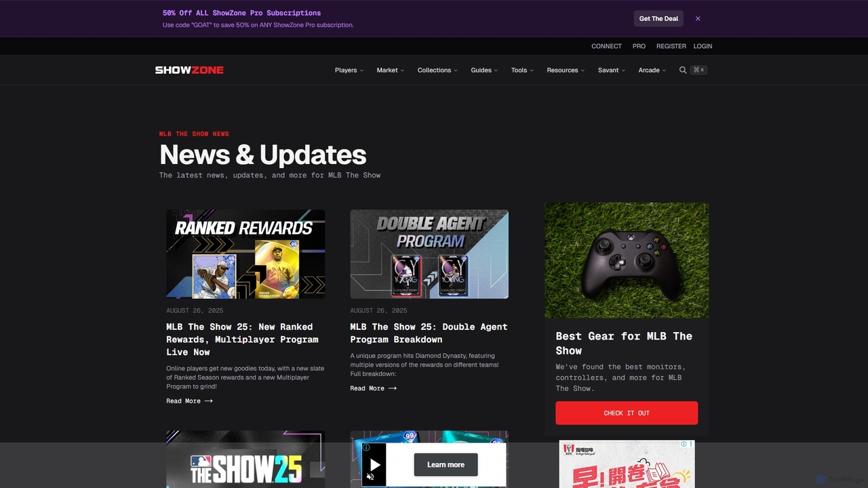Expand the Savant dropdown menu

point(612,70)
